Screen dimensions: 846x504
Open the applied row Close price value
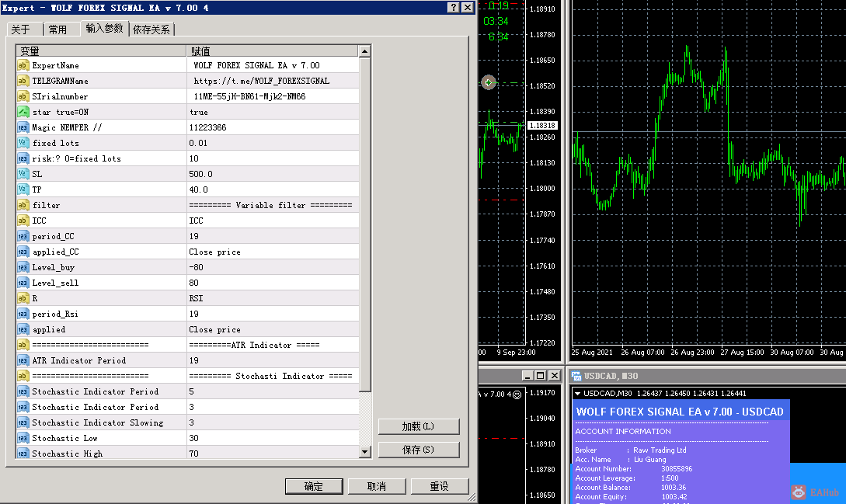(x=273, y=329)
